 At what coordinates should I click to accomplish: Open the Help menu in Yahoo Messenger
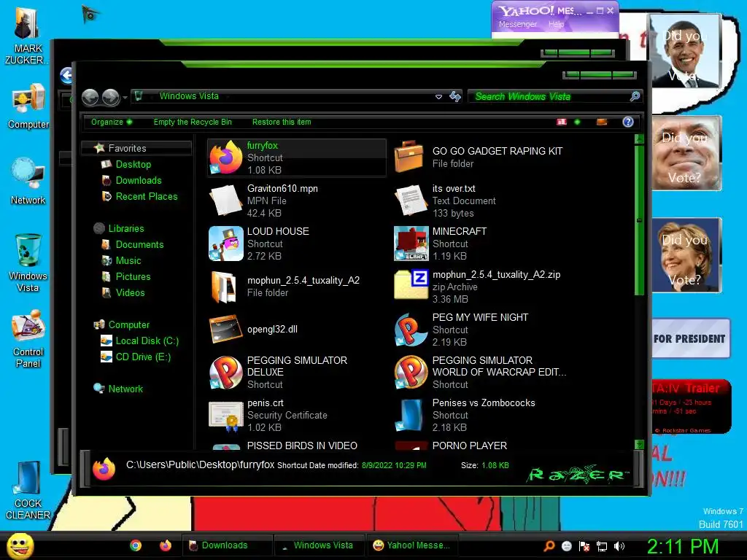pos(556,24)
